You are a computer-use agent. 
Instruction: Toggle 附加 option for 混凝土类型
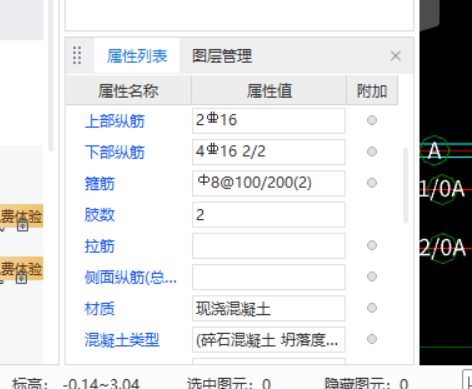point(372,339)
